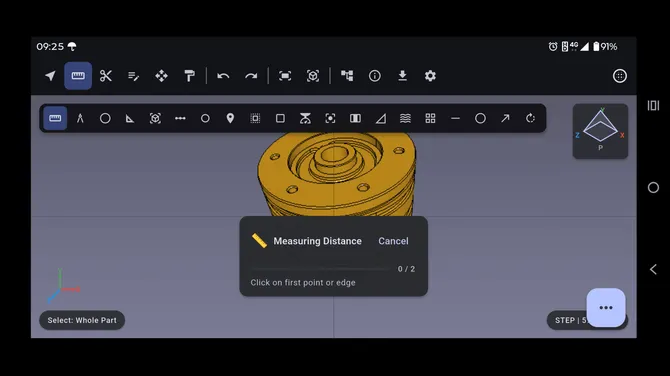Tap the Android back navigation arrow
This screenshot has height=376, width=670.
653,269
